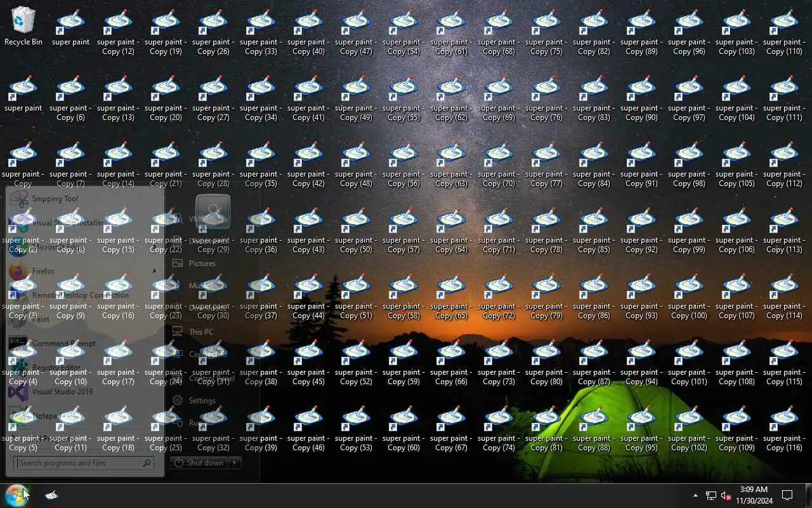Select the super paint - Copy (83) shortcut
Image resolution: width=812 pixels, height=508 pixels.
[594, 98]
